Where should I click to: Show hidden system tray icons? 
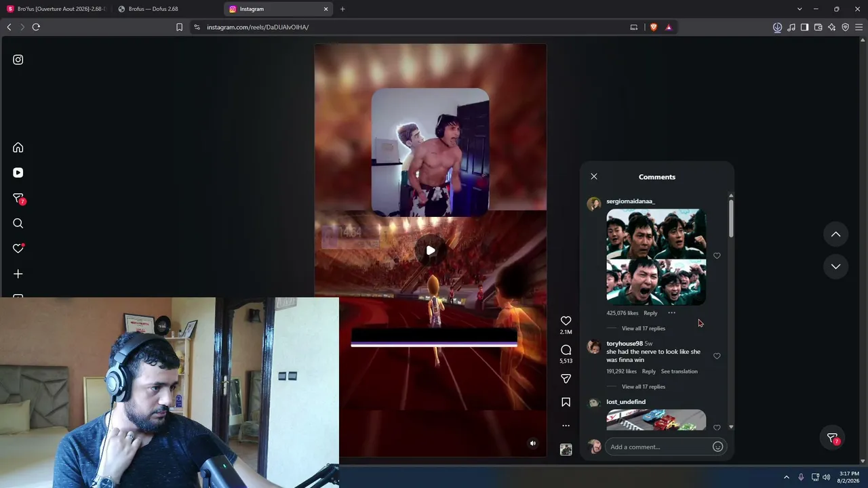pyautogui.click(x=787, y=477)
